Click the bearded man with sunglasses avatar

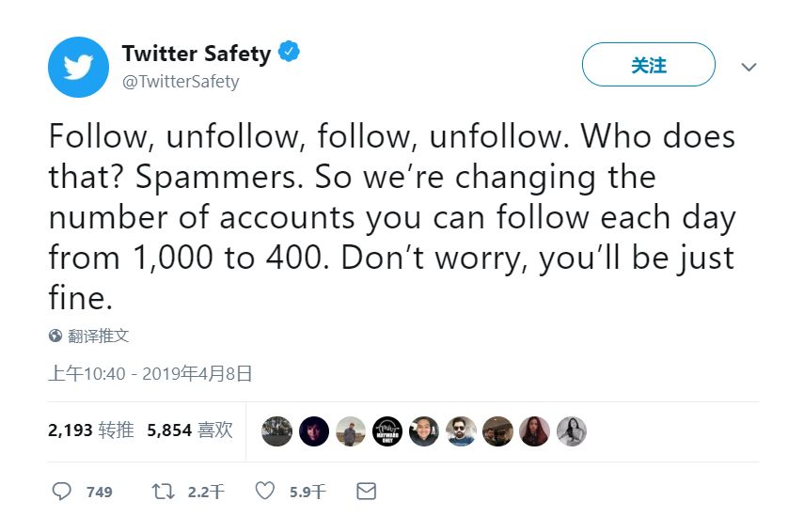point(461,431)
